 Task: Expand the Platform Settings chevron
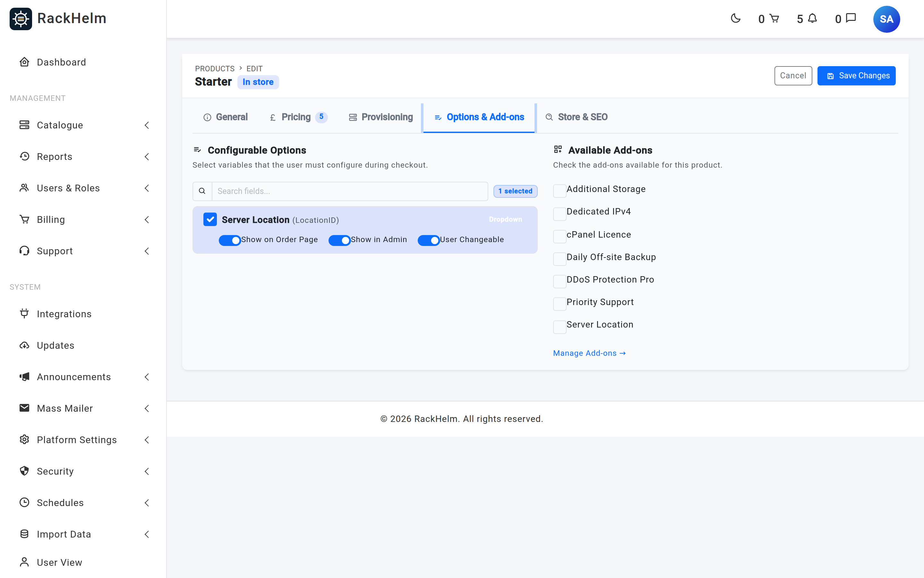(x=147, y=440)
